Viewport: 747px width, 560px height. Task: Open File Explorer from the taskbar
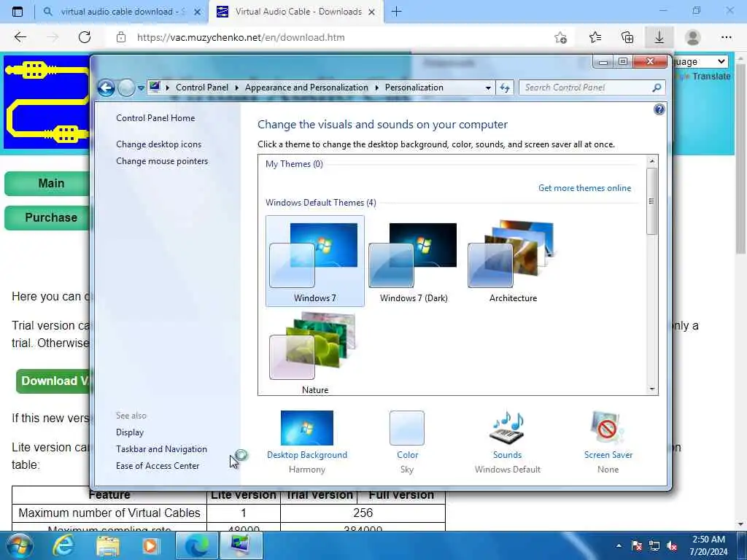(108, 545)
